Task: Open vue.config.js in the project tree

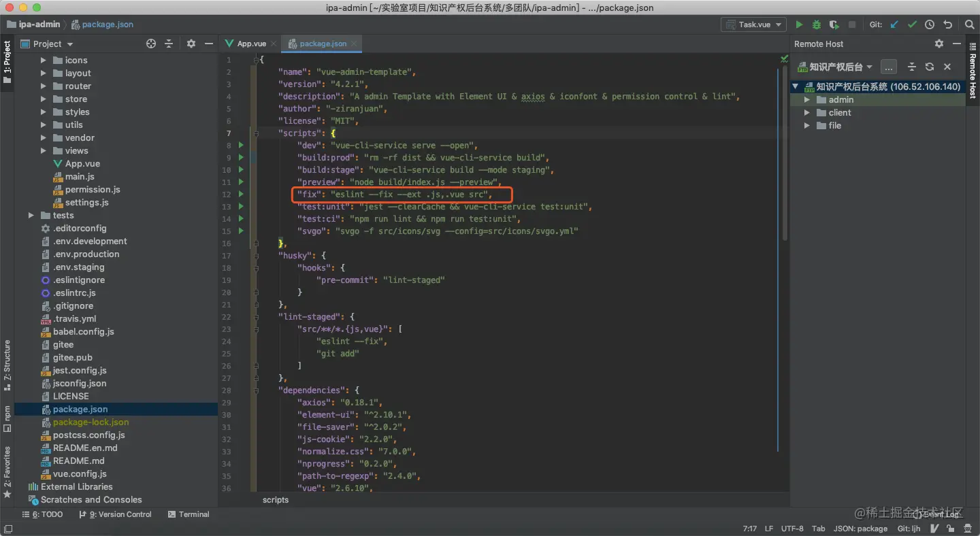Action: pyautogui.click(x=80, y=474)
